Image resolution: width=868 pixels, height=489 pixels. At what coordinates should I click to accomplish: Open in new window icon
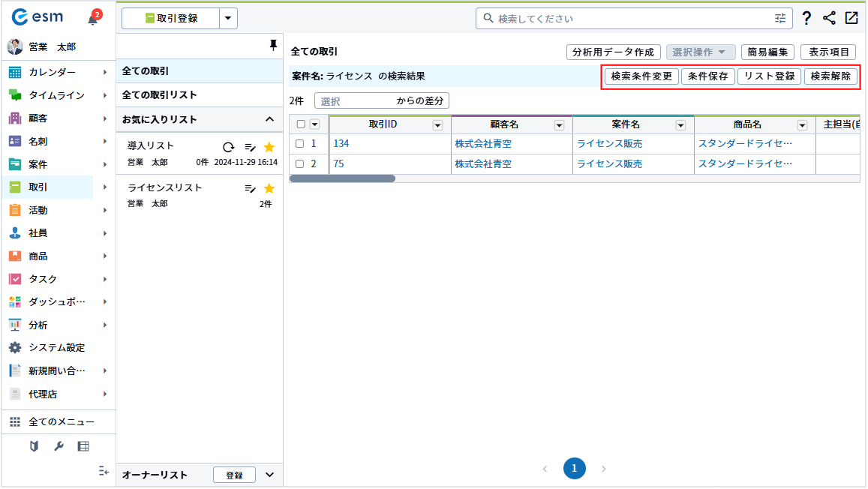(851, 19)
